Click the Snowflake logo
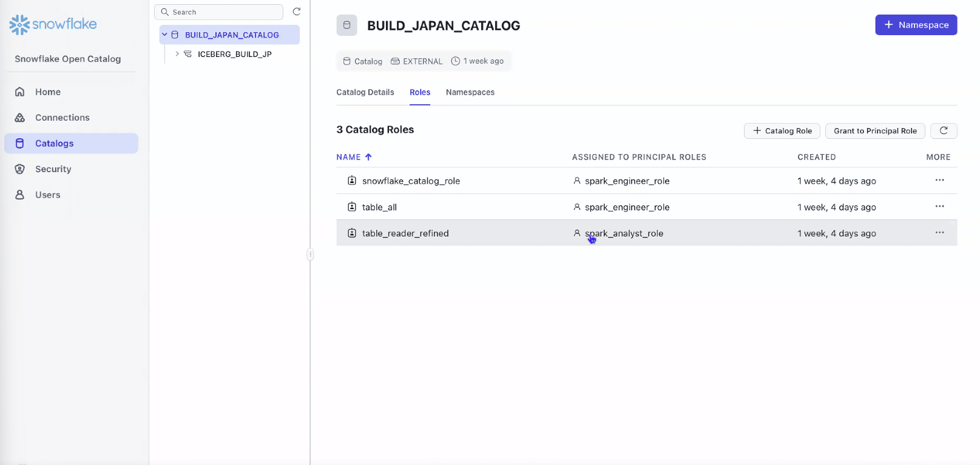 coord(53,24)
